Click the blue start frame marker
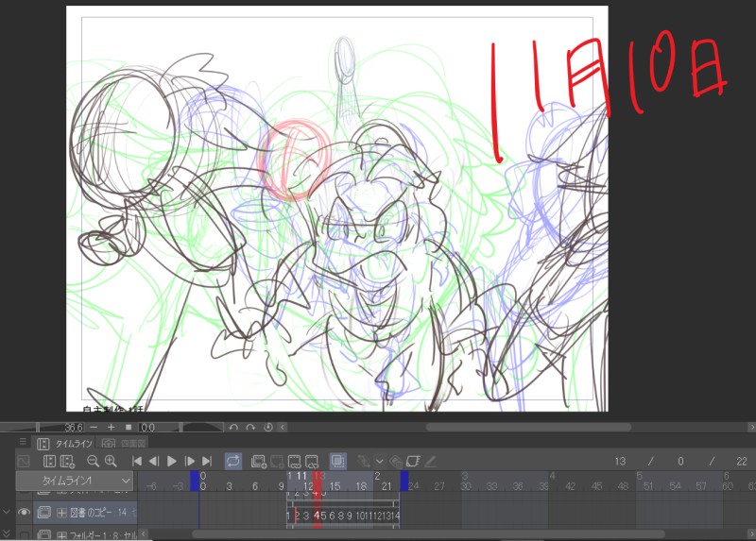This screenshot has width=756, height=541. 195,481
